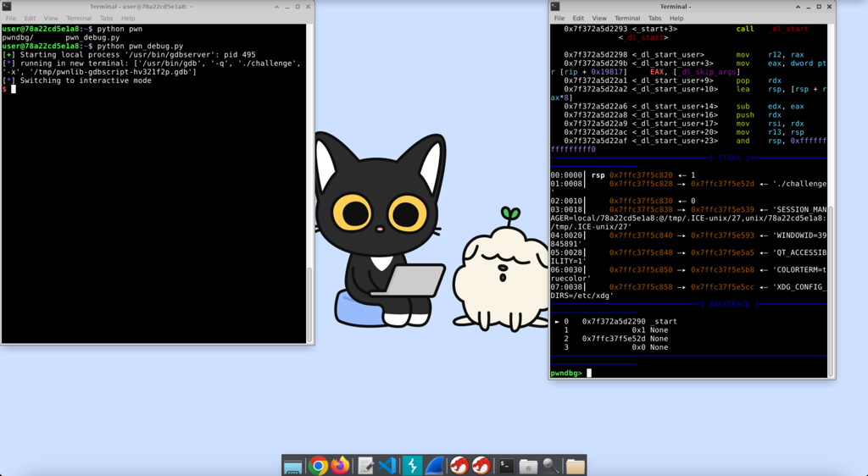Click 'Switching to interactive mode' line
Image resolution: width=868 pixels, height=476 pixels.
pyautogui.click(x=76, y=80)
